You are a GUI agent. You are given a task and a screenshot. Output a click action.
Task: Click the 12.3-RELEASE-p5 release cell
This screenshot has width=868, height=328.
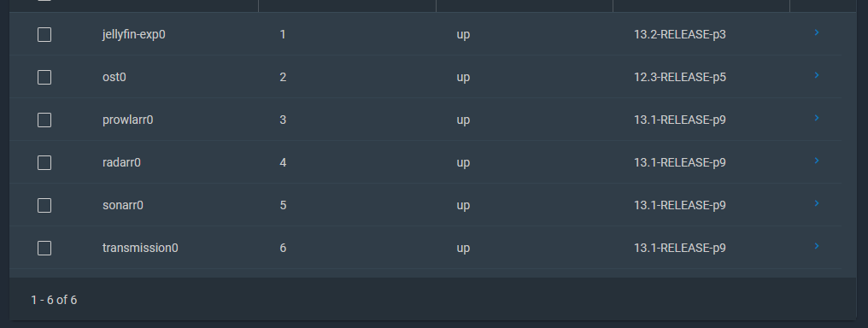point(680,78)
